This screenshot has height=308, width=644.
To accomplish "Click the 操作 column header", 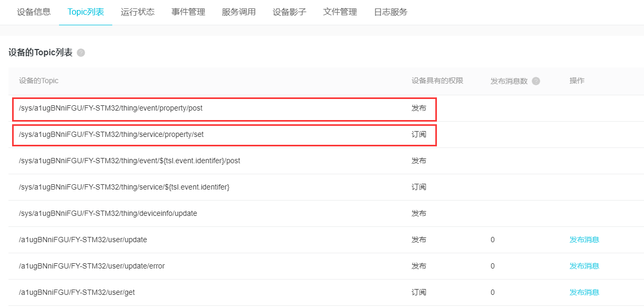I will [x=577, y=81].
